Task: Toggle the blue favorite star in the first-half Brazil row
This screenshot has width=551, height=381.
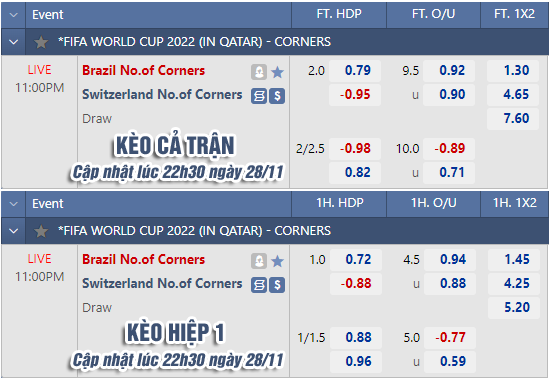Action: point(278,261)
